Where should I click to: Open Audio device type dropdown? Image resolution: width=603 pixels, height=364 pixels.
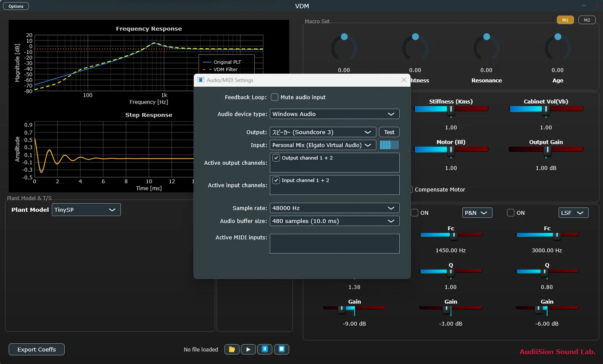tap(335, 114)
